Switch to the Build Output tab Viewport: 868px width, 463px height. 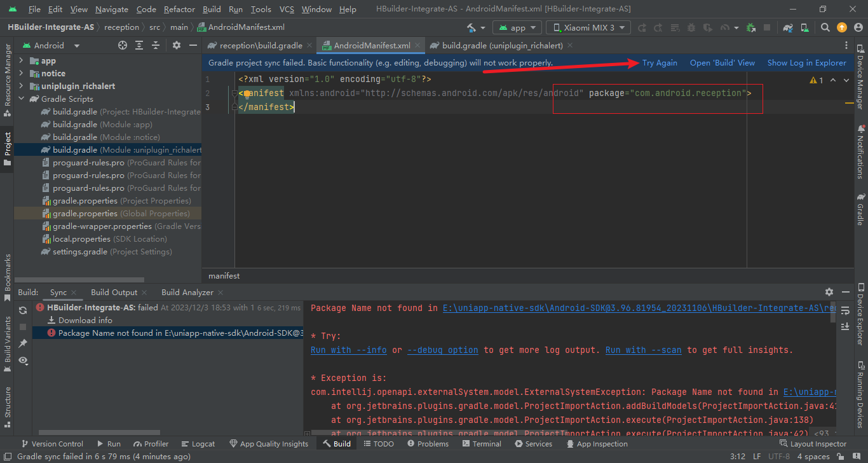114,293
